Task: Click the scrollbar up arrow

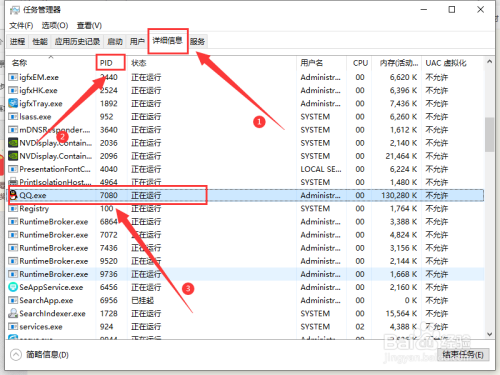Action: click(489, 62)
